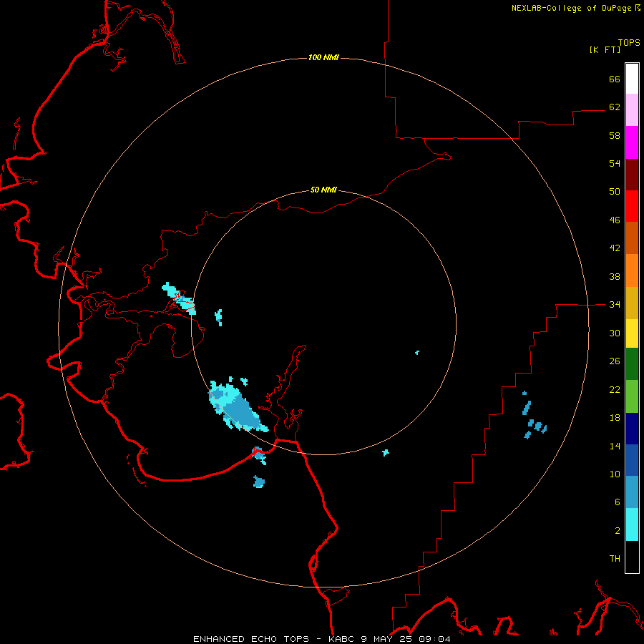Click the 50 legend value

(x=615, y=192)
